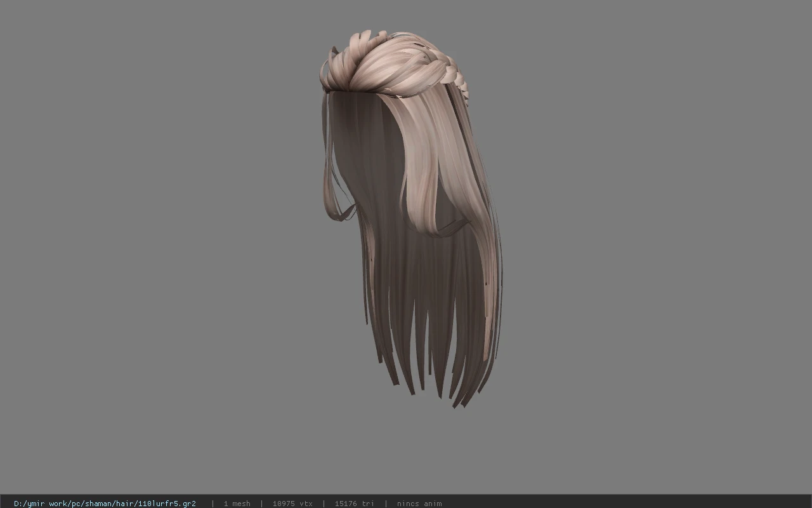The height and width of the screenshot is (508, 812).
Task: Click the '10975 vtx' vertex count
Action: [292, 504]
